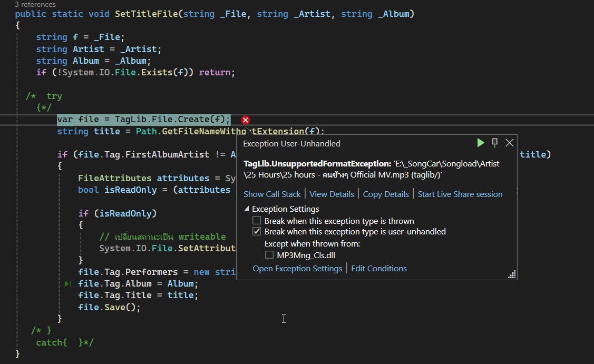Screen dimensions: 594x364
Task: Click the red exception error icon
Action: tap(245, 120)
